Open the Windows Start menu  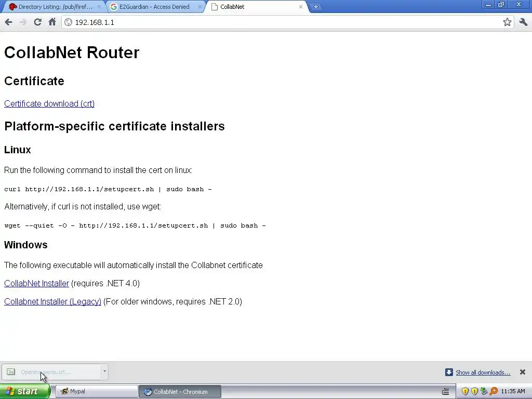click(x=25, y=392)
